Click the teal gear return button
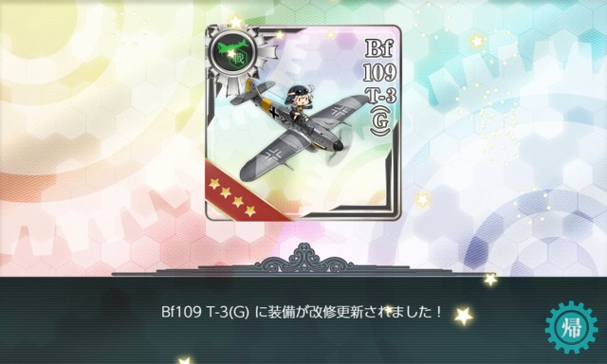Image resolution: width=607 pixels, height=364 pixels. (571, 327)
